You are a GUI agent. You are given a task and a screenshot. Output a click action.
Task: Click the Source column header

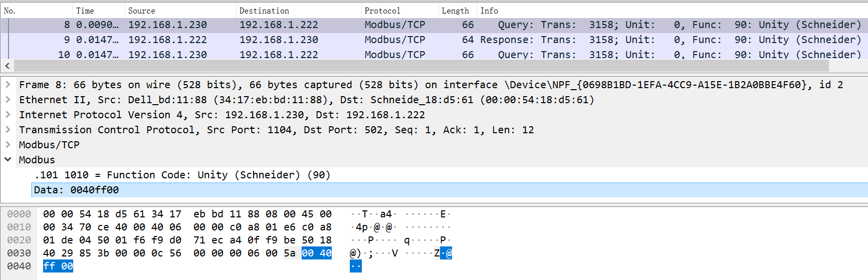(179, 11)
